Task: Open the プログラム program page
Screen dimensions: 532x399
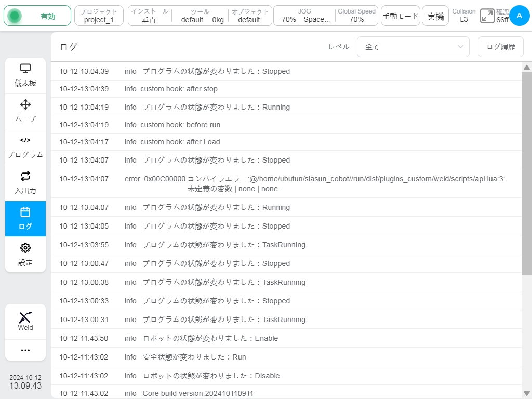Action: [x=25, y=147]
